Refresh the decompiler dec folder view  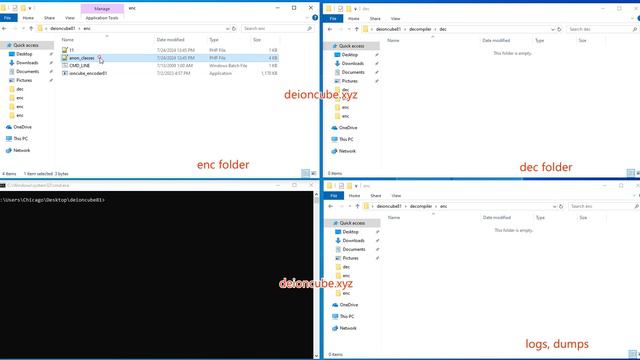(x=559, y=29)
